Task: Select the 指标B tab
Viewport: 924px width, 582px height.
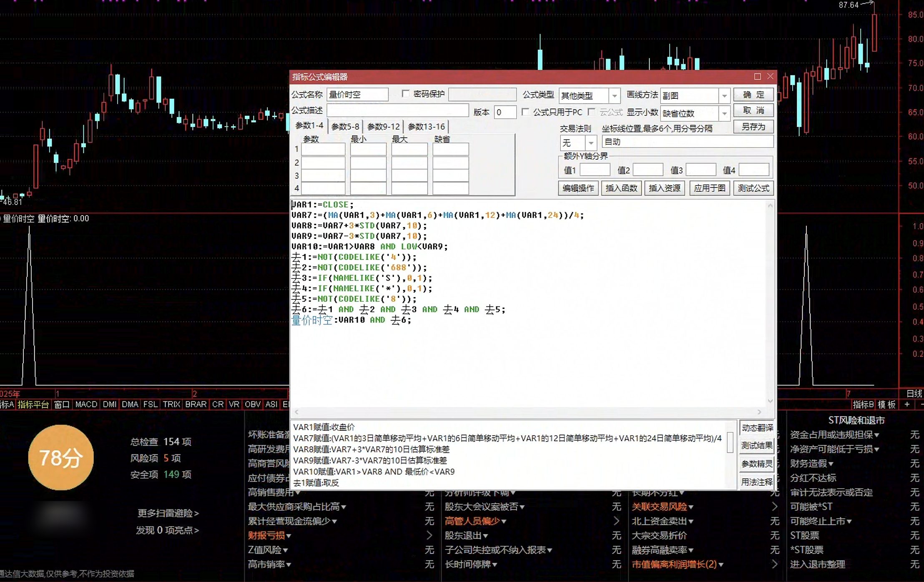Action: coord(863,404)
